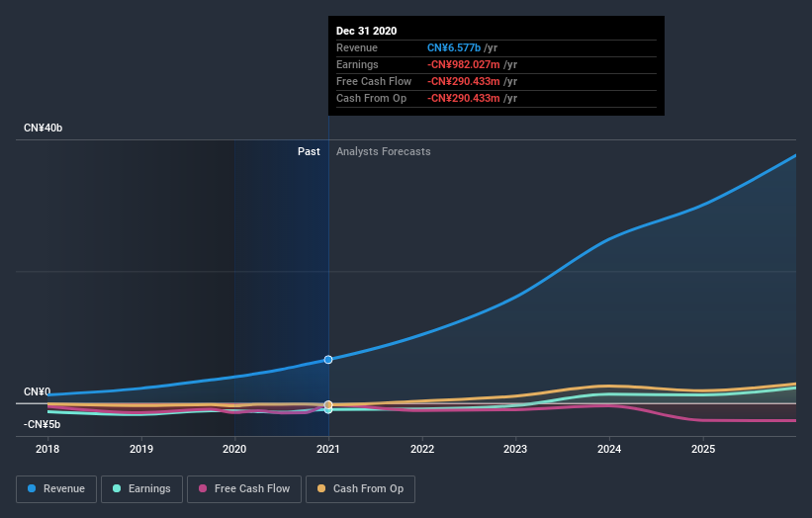
Task: Click the Free Cash Flow label in tooltip
Action: pyautogui.click(x=374, y=81)
